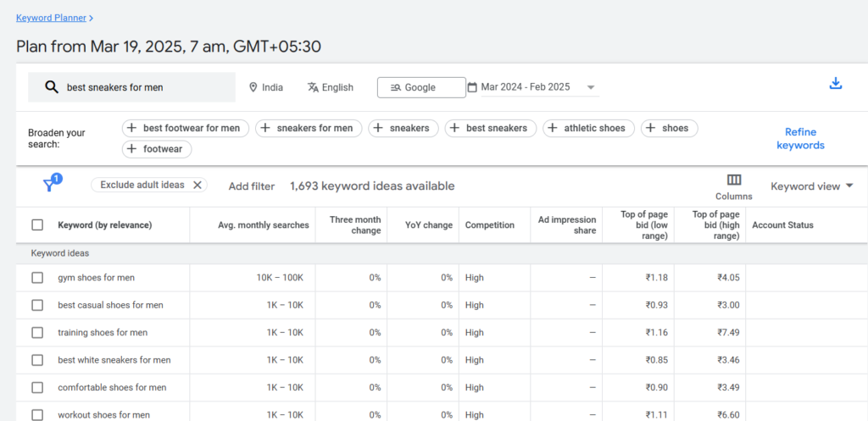Add the 'shoes' broaden chip
Viewport: 868px width, 421px height.
670,129
